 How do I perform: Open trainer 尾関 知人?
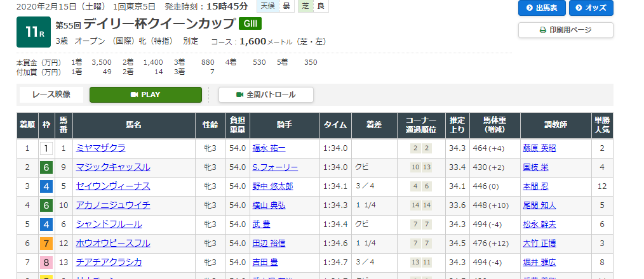[539, 205]
